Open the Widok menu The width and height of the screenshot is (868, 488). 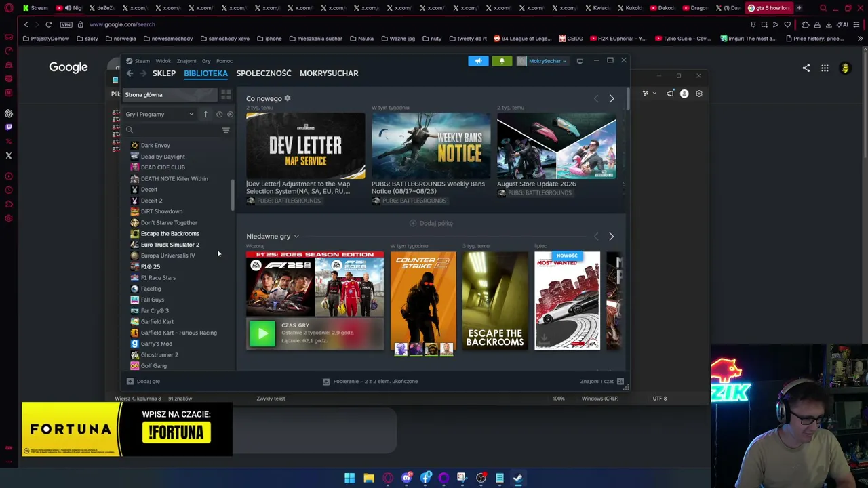coord(163,61)
